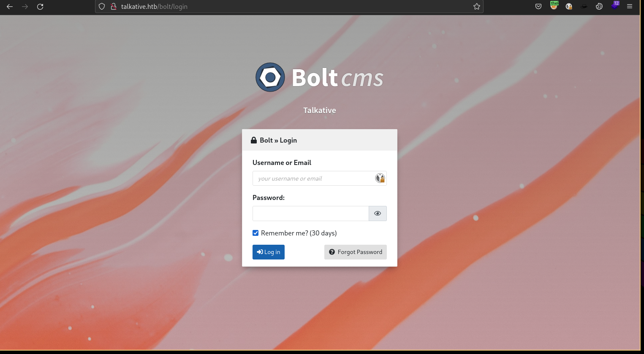Uncheck the Remember me checkbox

(x=255, y=233)
